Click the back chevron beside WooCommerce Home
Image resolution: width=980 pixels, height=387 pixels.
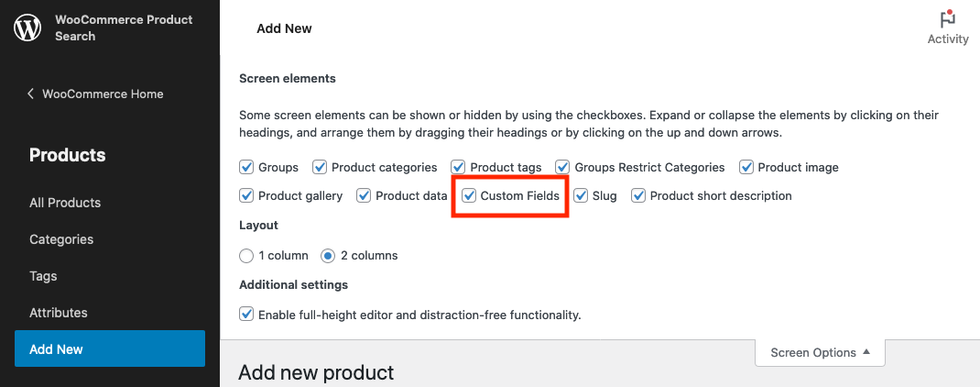click(30, 94)
